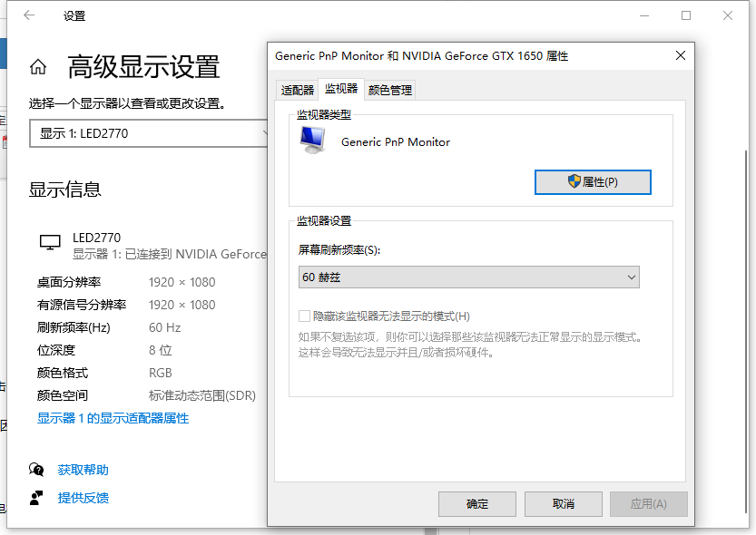Select the 监视器 tab
This screenshot has width=756, height=535.
click(x=341, y=89)
